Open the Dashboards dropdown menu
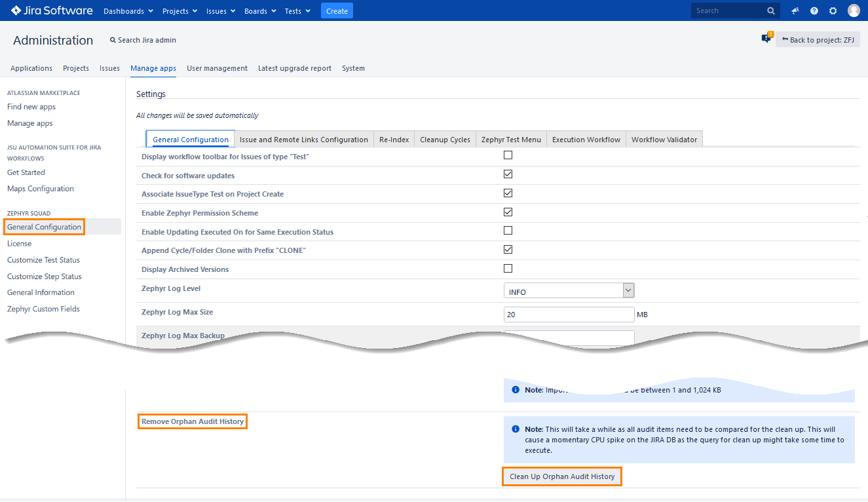The width and height of the screenshot is (868, 502). click(x=128, y=11)
